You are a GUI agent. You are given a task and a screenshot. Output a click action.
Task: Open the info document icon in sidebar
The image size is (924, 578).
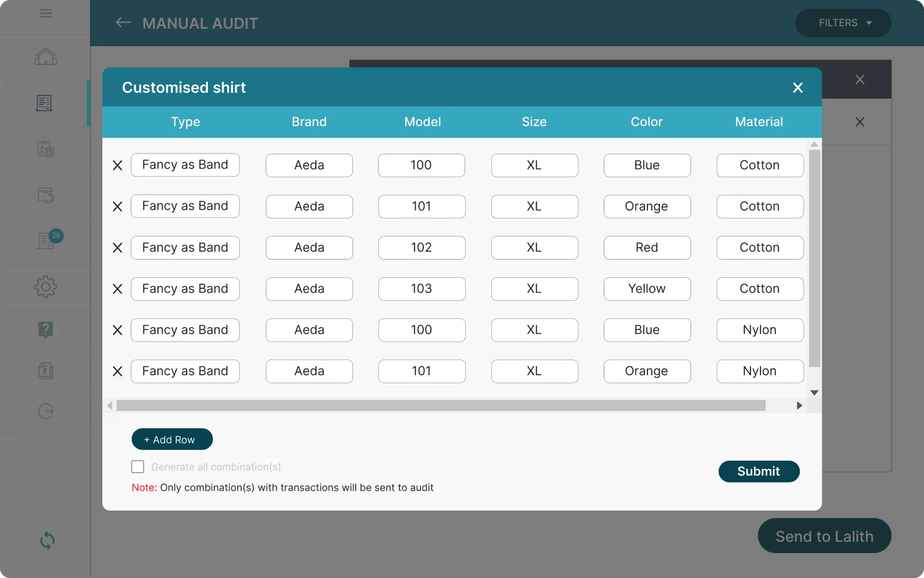[44, 371]
